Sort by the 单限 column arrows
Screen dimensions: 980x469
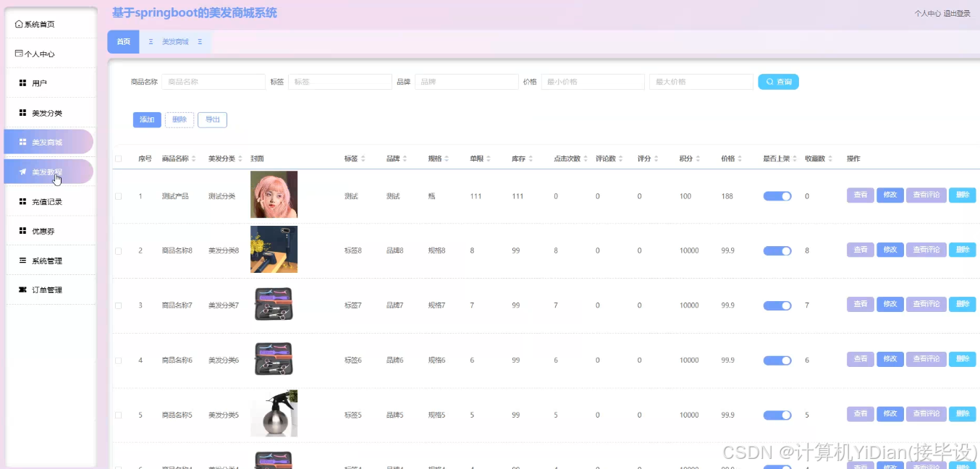489,159
